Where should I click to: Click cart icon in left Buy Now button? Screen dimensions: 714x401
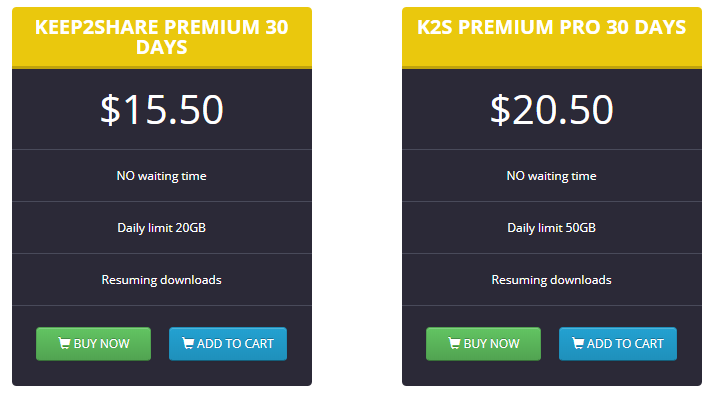click(x=64, y=343)
